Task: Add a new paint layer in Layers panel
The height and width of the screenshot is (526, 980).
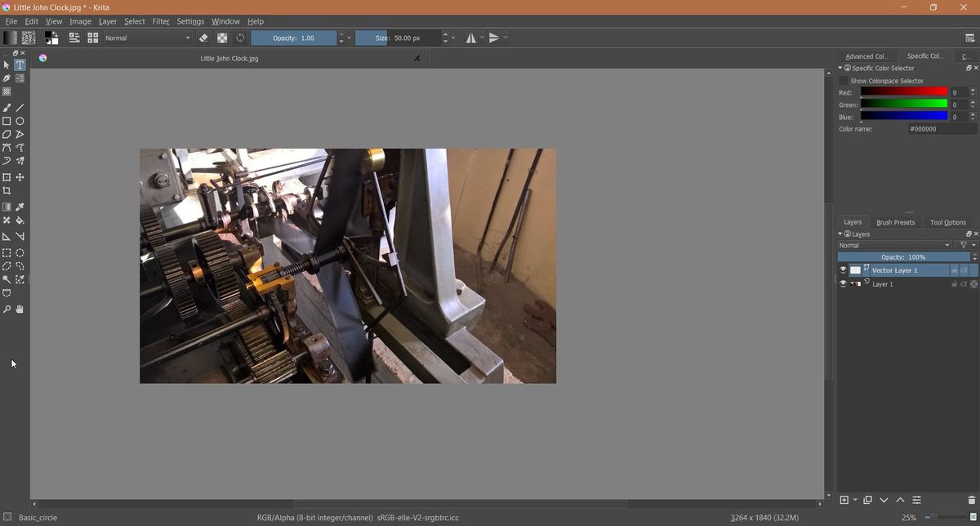Action: (x=845, y=500)
